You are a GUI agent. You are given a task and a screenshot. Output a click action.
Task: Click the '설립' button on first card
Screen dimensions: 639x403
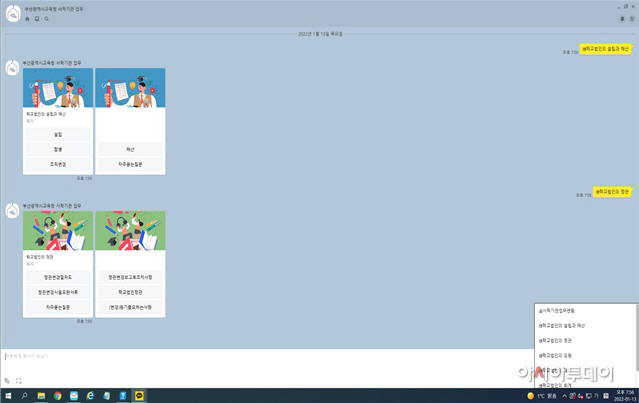(x=58, y=133)
